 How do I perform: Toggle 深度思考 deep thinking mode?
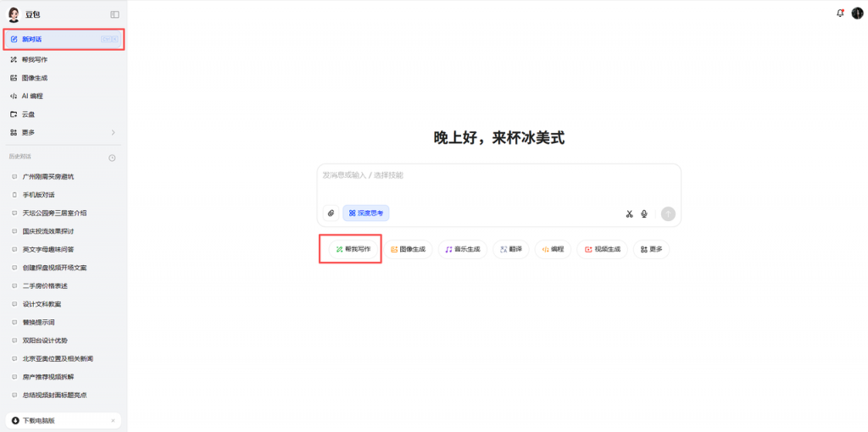coord(366,213)
